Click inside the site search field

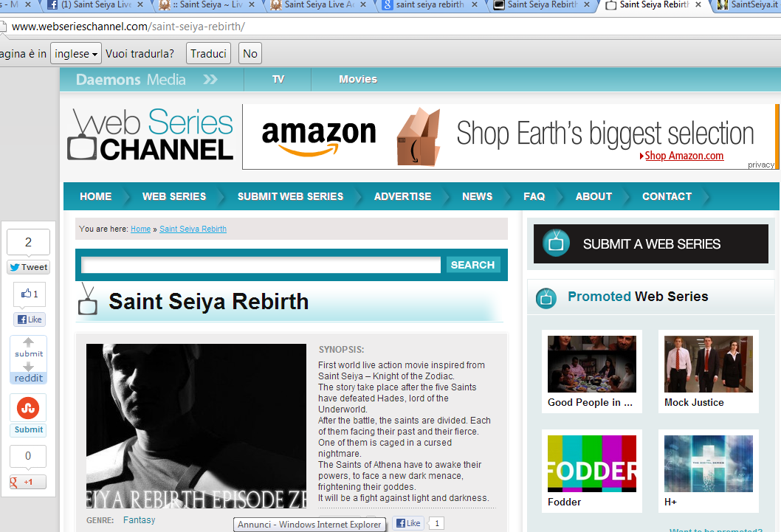[x=261, y=265]
